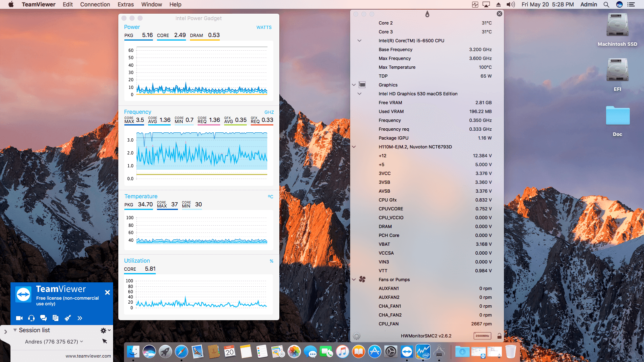Collapse the Fans or Pumps section
This screenshot has width=644, height=362.
[354, 280]
